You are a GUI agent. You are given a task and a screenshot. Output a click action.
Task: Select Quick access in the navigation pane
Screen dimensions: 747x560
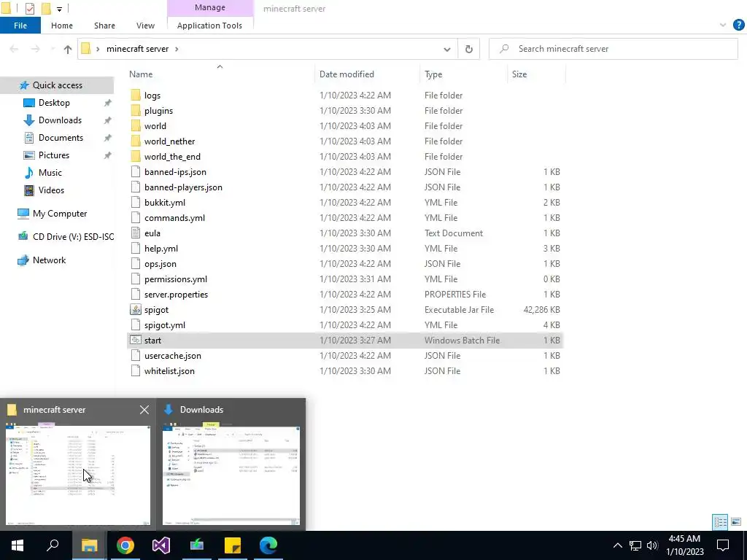[x=57, y=85]
